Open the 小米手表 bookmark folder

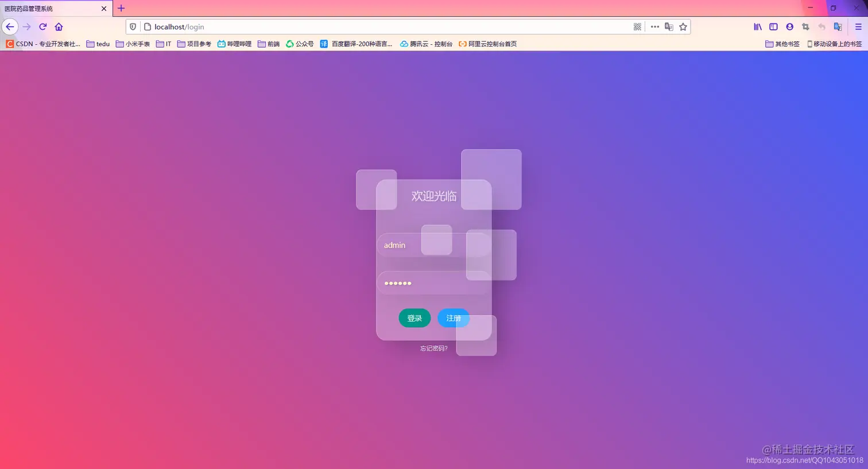pyautogui.click(x=133, y=44)
